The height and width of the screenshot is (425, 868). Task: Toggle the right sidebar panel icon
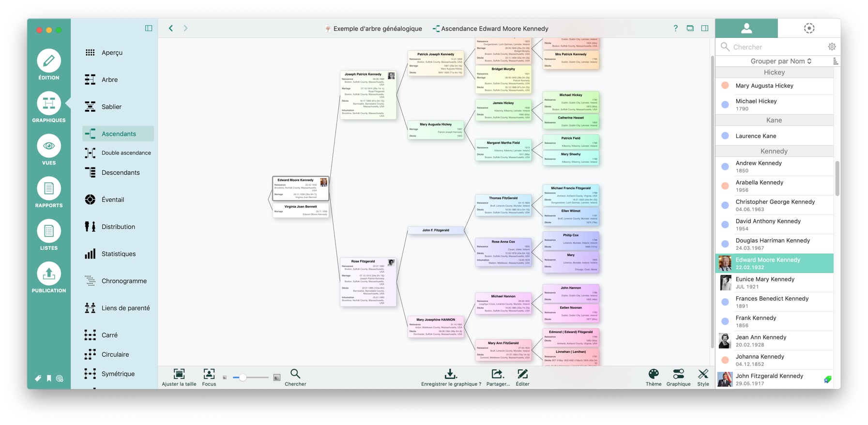(x=705, y=28)
